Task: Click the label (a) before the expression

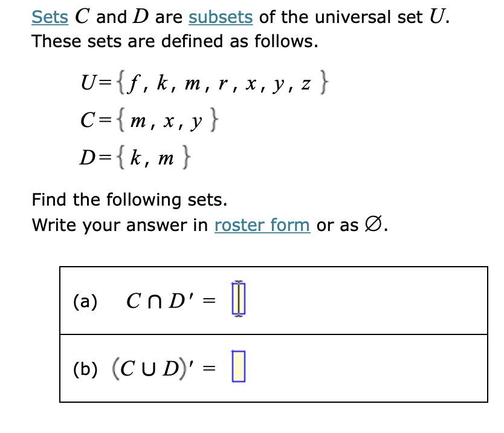Action: (x=85, y=301)
